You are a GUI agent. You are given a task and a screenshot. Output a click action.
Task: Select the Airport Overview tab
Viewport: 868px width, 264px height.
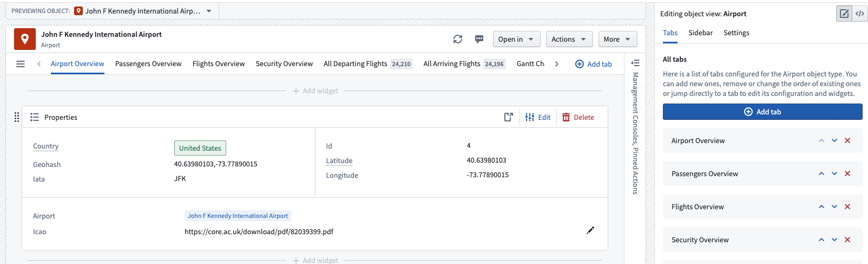pos(77,63)
